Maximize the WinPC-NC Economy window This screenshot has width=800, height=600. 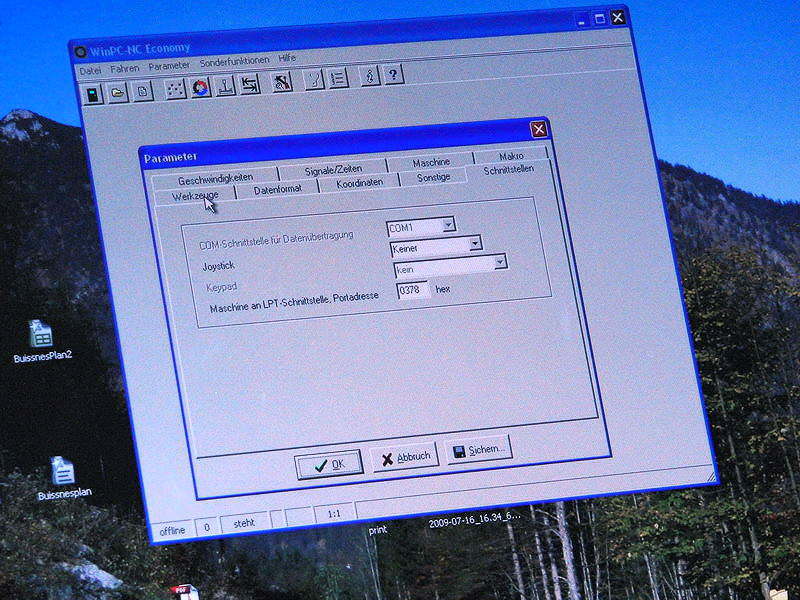[x=600, y=19]
